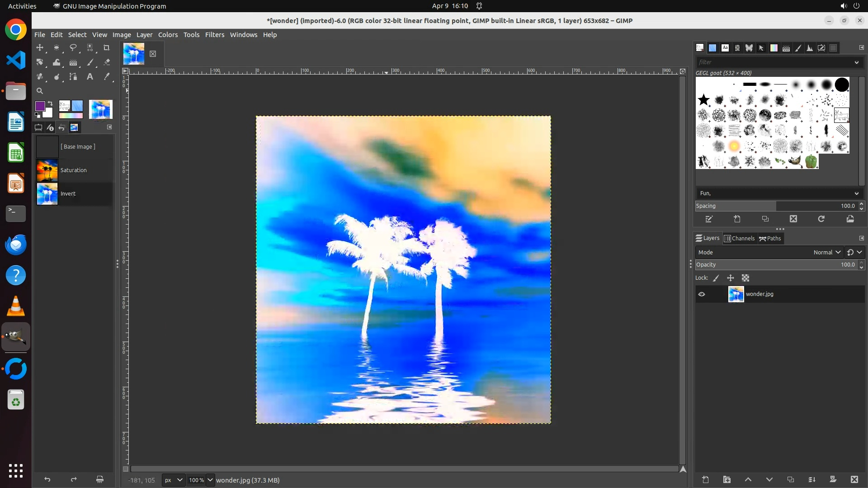Open the zoom percentage dropdown in status bar

[x=210, y=480]
